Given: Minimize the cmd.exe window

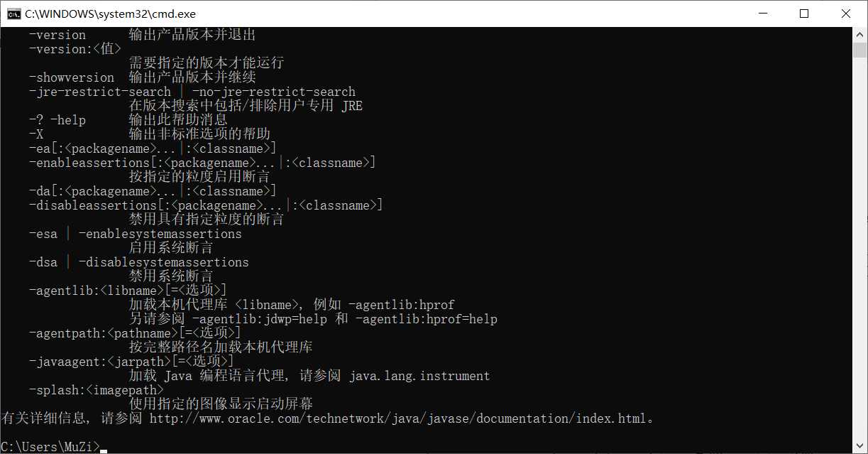Looking at the screenshot, I should [762, 13].
